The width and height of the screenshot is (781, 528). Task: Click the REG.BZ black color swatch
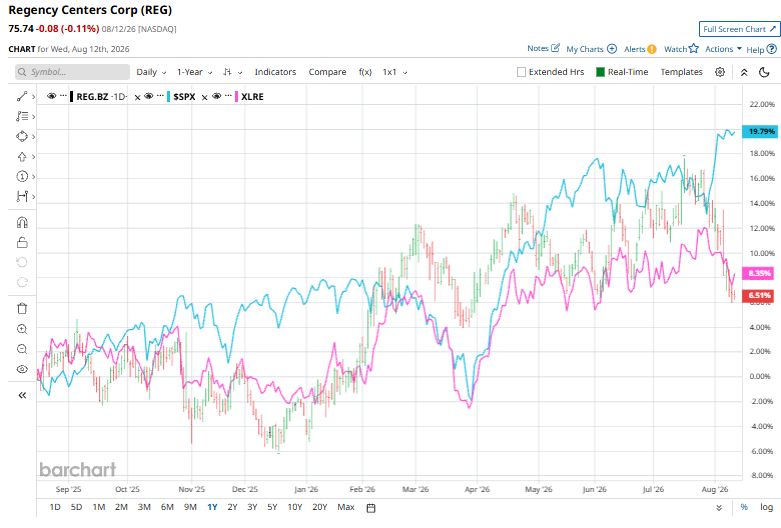point(72,97)
